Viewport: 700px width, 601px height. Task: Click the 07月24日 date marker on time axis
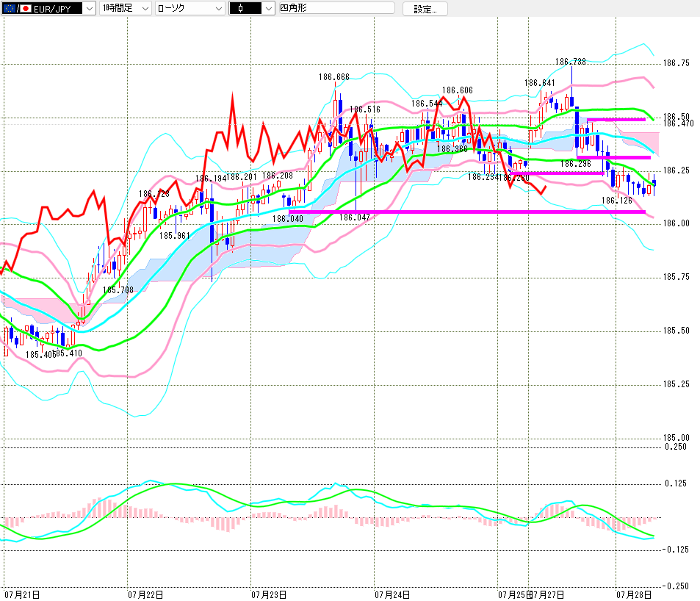tap(392, 594)
